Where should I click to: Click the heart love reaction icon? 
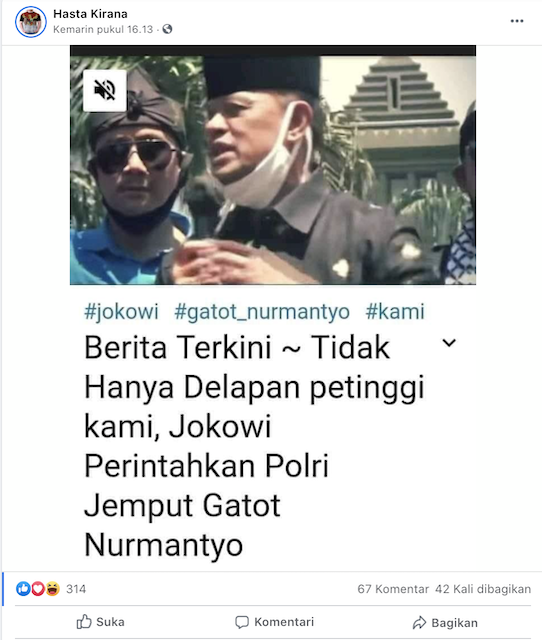point(38,589)
